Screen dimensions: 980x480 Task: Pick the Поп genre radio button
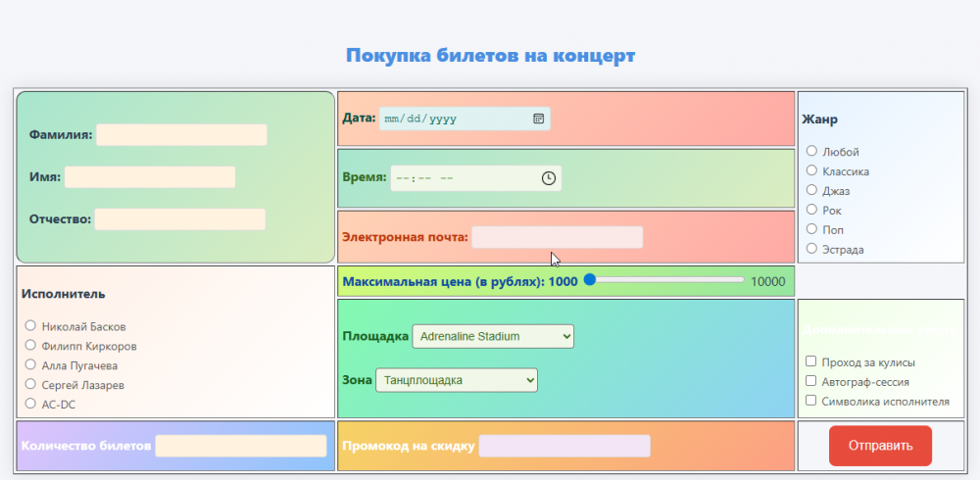coord(811,229)
